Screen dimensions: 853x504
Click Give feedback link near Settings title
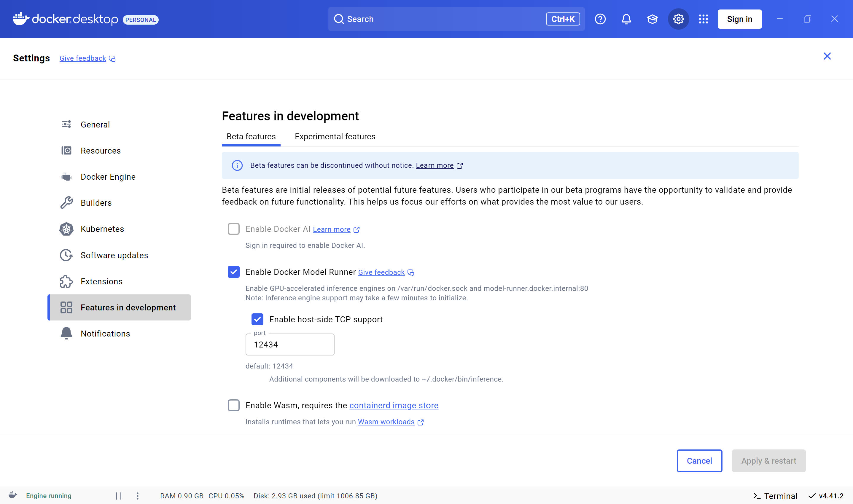[83, 58]
